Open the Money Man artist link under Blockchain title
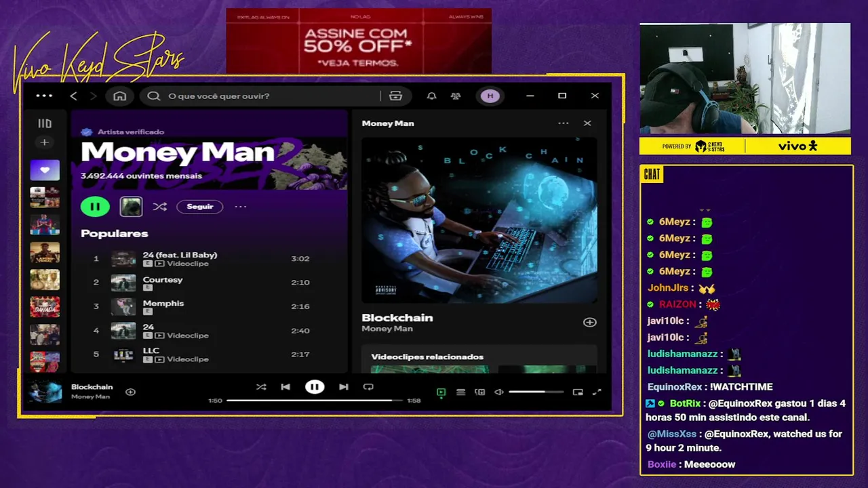Image resolution: width=868 pixels, height=488 pixels. (387, 329)
